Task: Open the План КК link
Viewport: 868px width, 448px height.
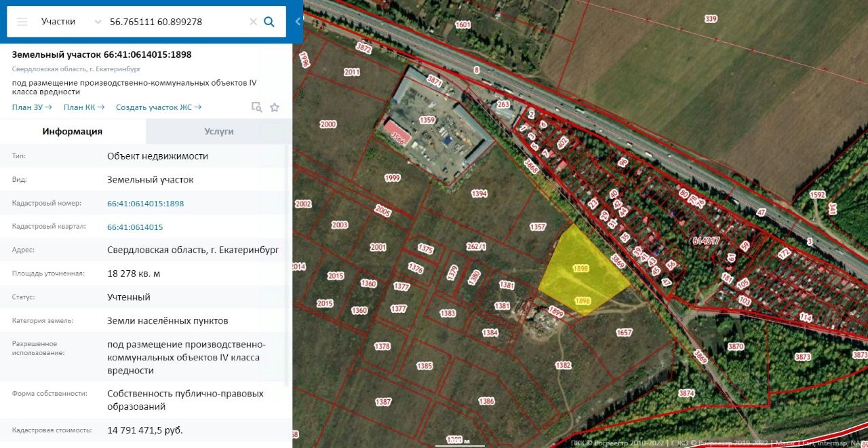Action: pyautogui.click(x=84, y=107)
